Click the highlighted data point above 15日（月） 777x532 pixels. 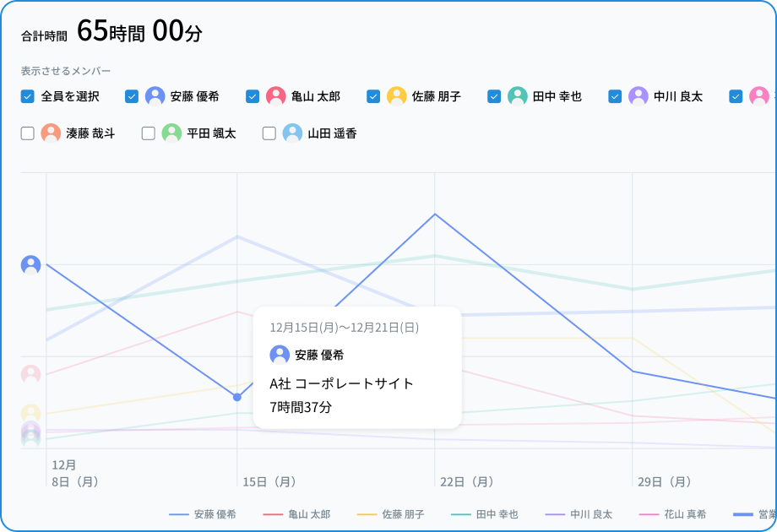click(236, 397)
